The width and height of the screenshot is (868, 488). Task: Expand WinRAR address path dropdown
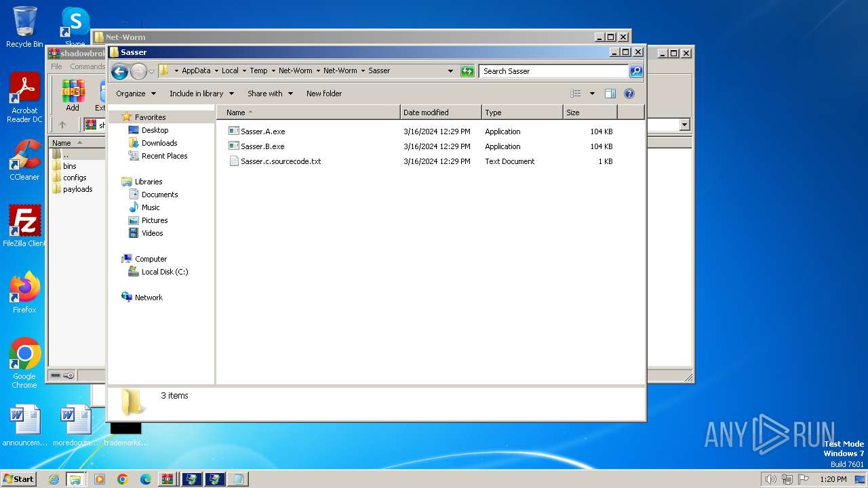click(684, 125)
